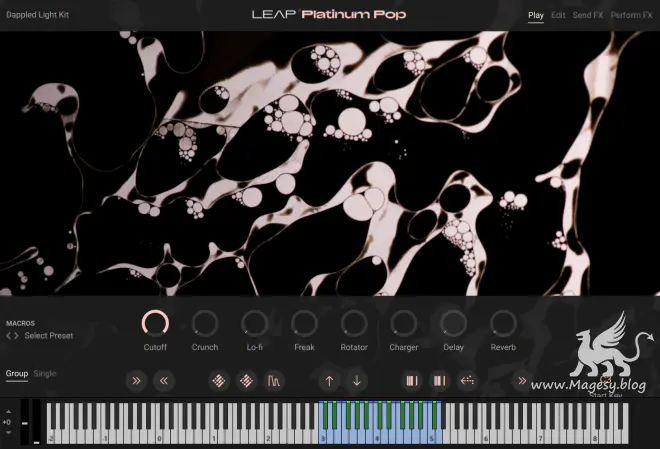Click the Charger macro knob
Viewport: 660px width, 449px height.
coord(404,324)
